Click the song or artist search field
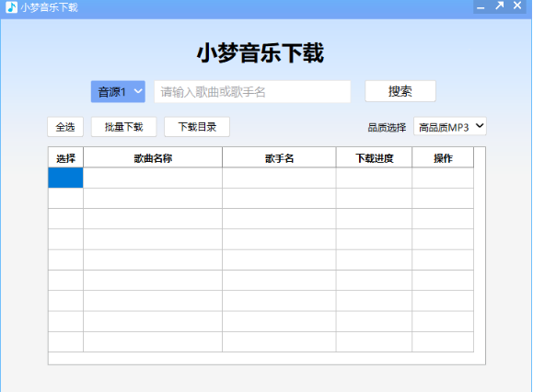533x392 pixels. click(x=252, y=92)
